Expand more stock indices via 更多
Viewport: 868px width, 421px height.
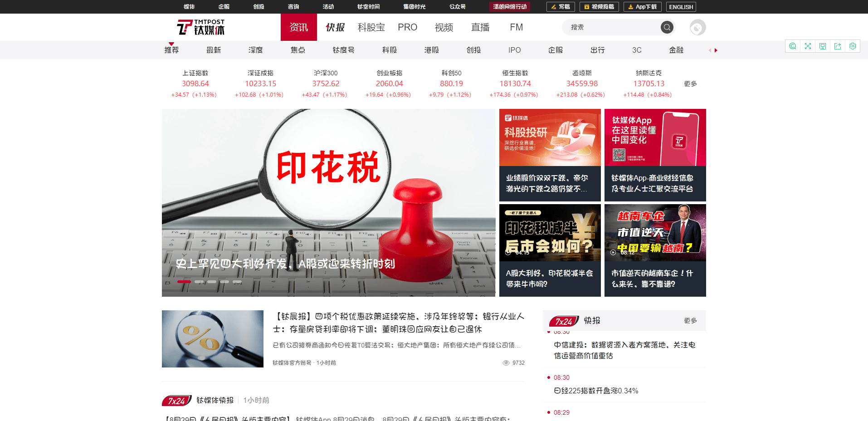point(690,84)
